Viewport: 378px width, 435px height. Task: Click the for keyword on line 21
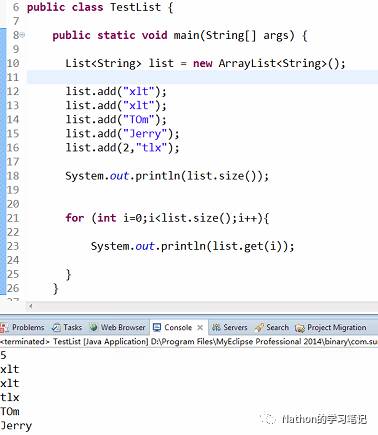(x=75, y=218)
